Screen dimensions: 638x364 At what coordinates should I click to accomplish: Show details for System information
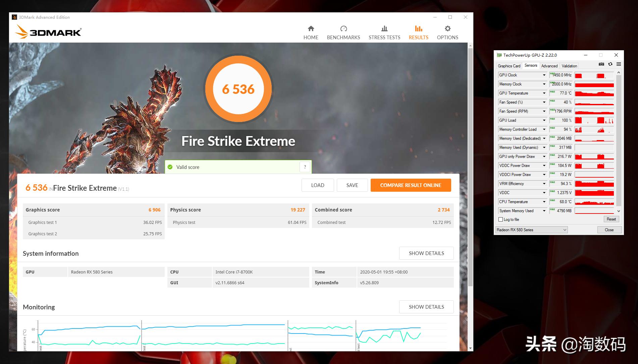click(426, 253)
